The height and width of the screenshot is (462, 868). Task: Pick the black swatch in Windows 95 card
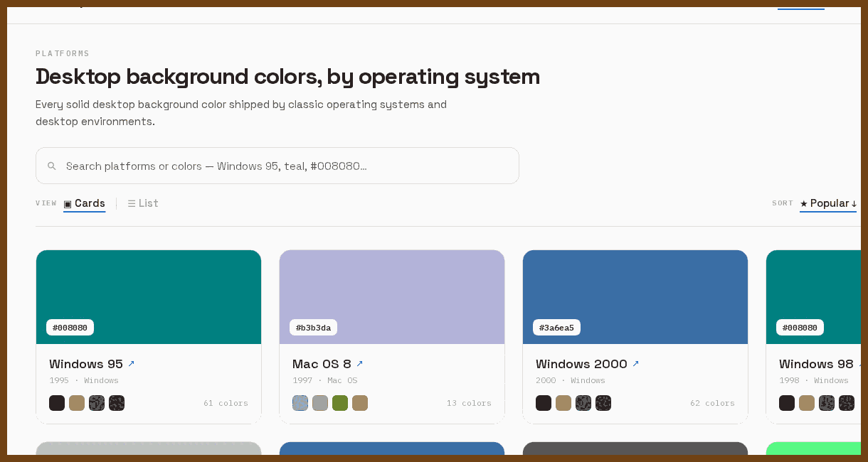(57, 403)
